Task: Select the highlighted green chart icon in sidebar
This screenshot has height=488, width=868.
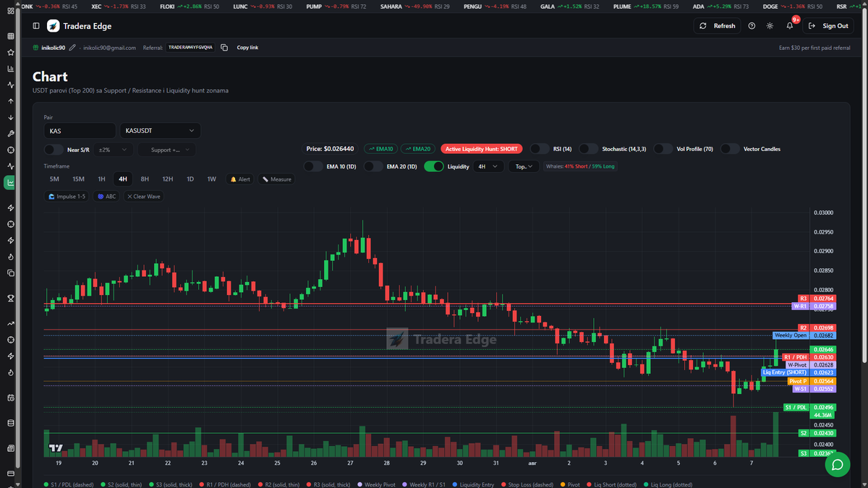Action: tap(11, 183)
